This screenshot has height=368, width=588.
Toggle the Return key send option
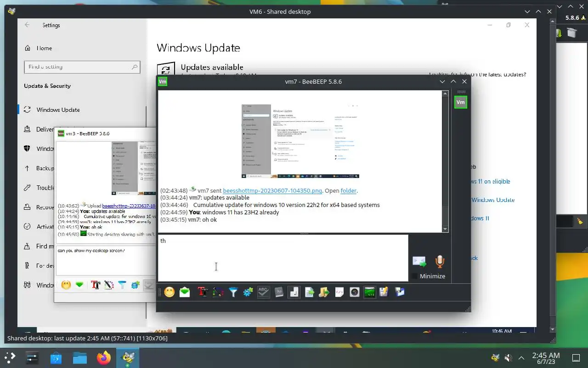tap(294, 292)
